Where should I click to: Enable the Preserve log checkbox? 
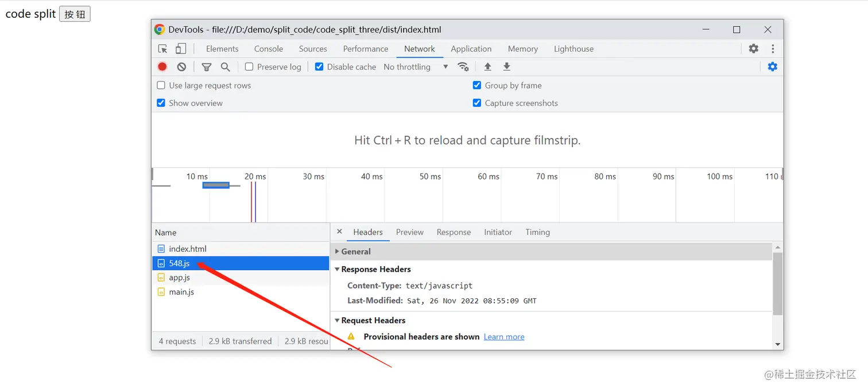[249, 67]
